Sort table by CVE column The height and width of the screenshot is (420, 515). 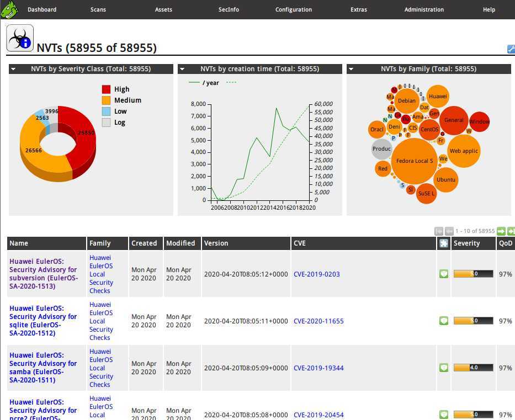pyautogui.click(x=300, y=243)
